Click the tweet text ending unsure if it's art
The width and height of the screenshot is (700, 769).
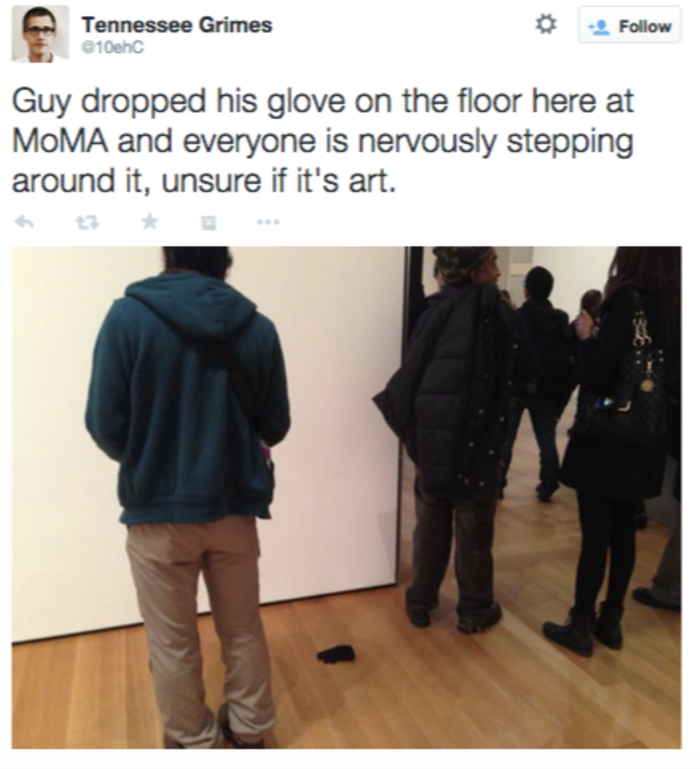(323, 141)
